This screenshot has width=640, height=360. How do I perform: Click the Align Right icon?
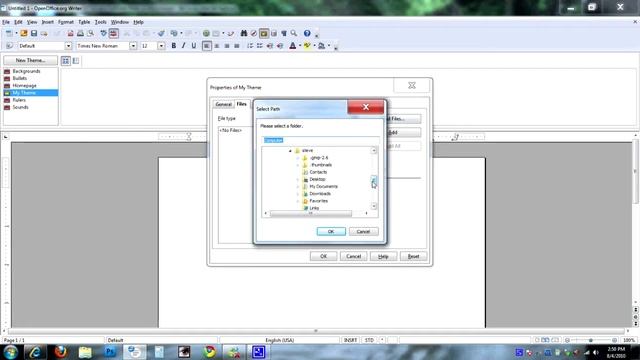[x=227, y=46]
